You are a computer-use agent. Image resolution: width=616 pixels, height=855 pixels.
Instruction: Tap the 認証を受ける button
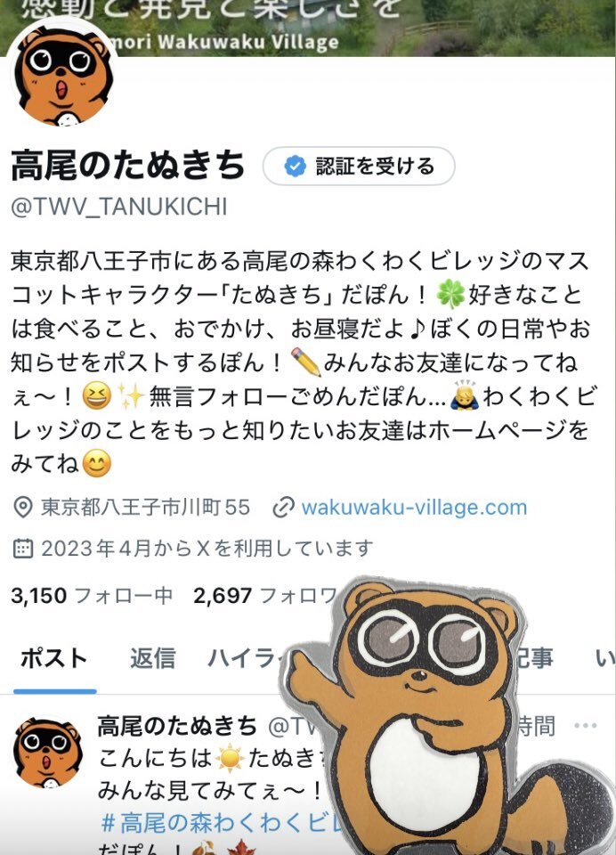point(359,166)
